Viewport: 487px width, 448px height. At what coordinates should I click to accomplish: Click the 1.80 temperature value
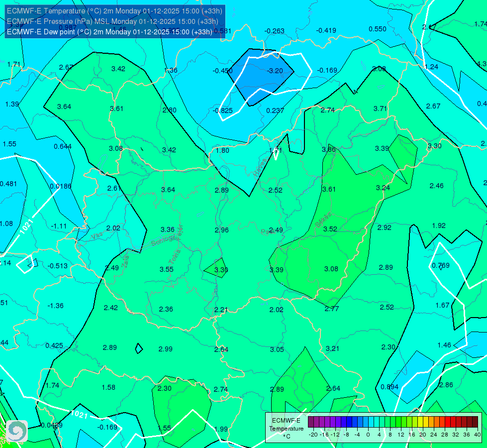[x=223, y=150]
